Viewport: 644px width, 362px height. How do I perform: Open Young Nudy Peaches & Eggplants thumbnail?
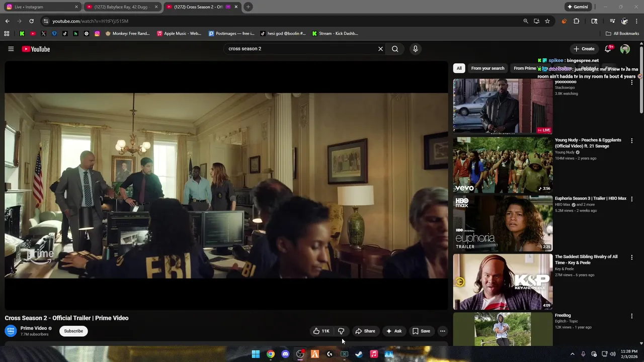pyautogui.click(x=503, y=165)
